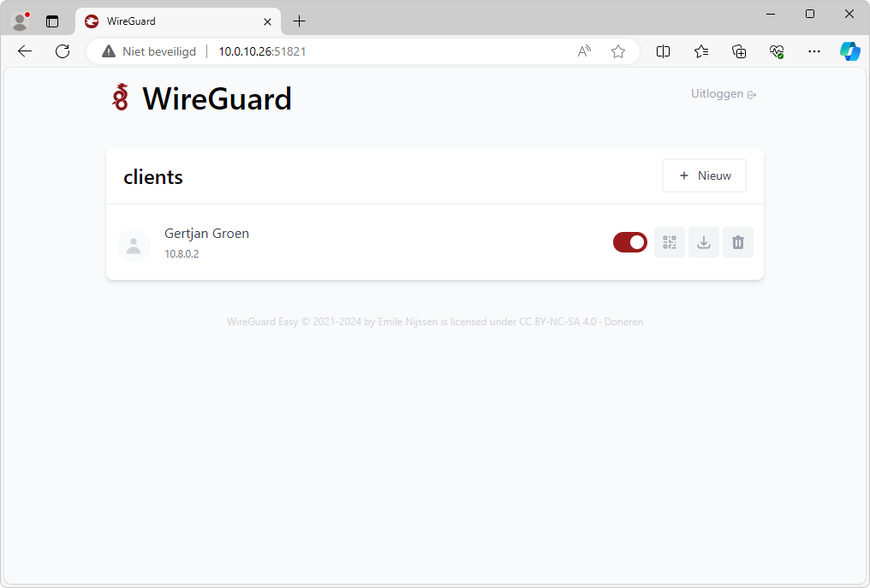The height and width of the screenshot is (588, 870).
Task: Open a new browser tab
Action: click(299, 21)
